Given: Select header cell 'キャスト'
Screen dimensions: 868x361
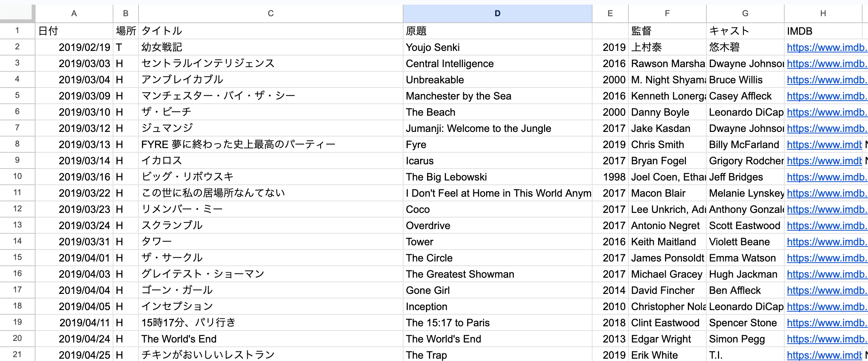Looking at the screenshot, I should (745, 31).
